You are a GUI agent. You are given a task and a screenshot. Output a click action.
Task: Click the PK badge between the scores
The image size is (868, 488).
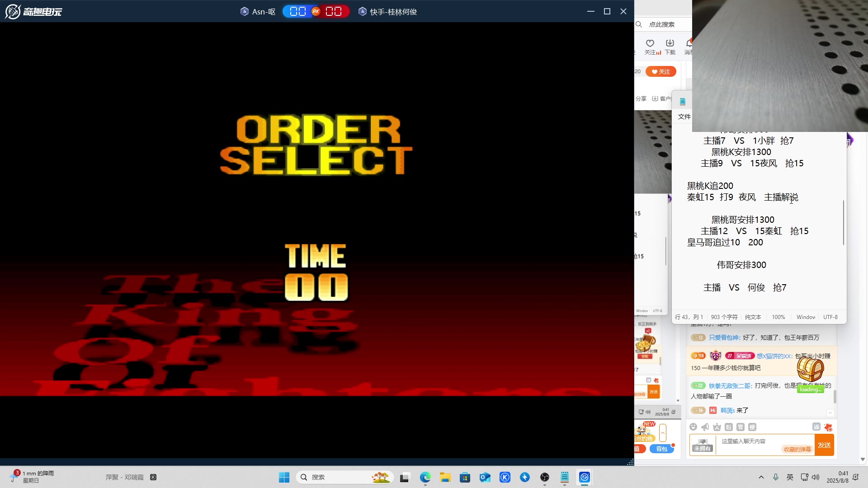pos(316,11)
